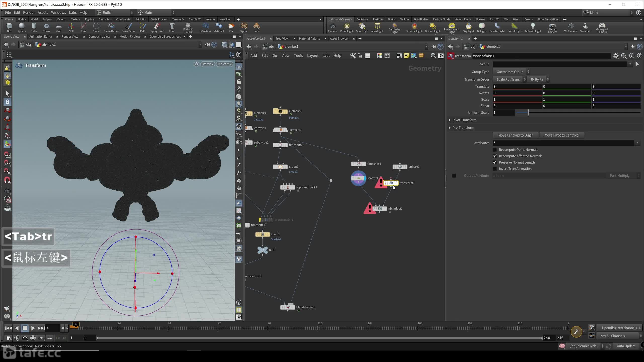The width and height of the screenshot is (644, 362).
Task: Select the Grid shelf tool
Action: click(59, 27)
